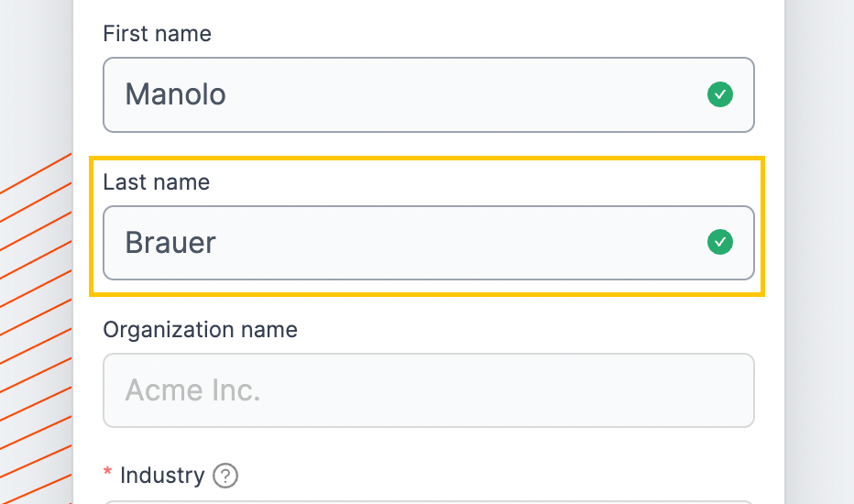
Task: Click the "Organization name" field label
Action: pos(201,330)
